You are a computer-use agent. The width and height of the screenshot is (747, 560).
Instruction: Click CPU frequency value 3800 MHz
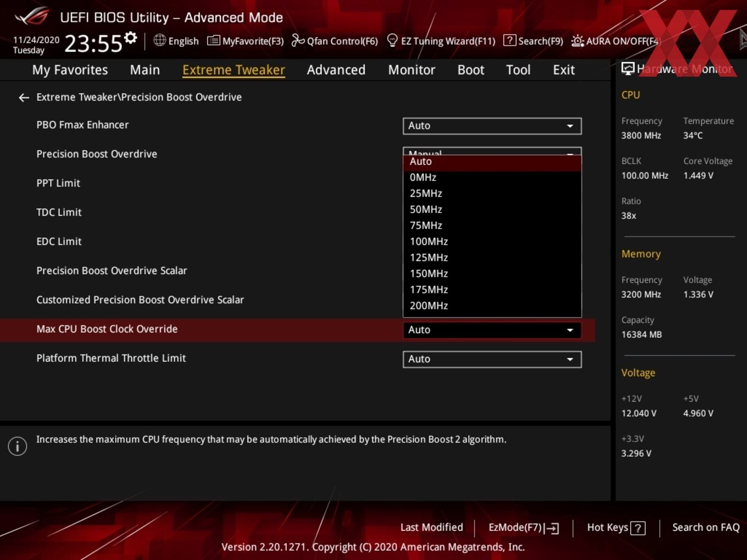641,136
